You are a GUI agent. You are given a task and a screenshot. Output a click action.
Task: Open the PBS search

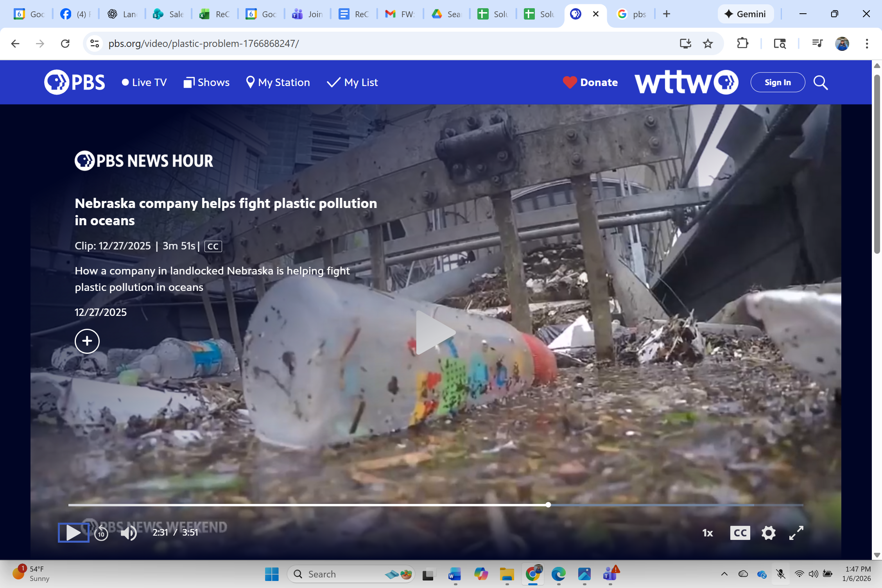pos(820,82)
